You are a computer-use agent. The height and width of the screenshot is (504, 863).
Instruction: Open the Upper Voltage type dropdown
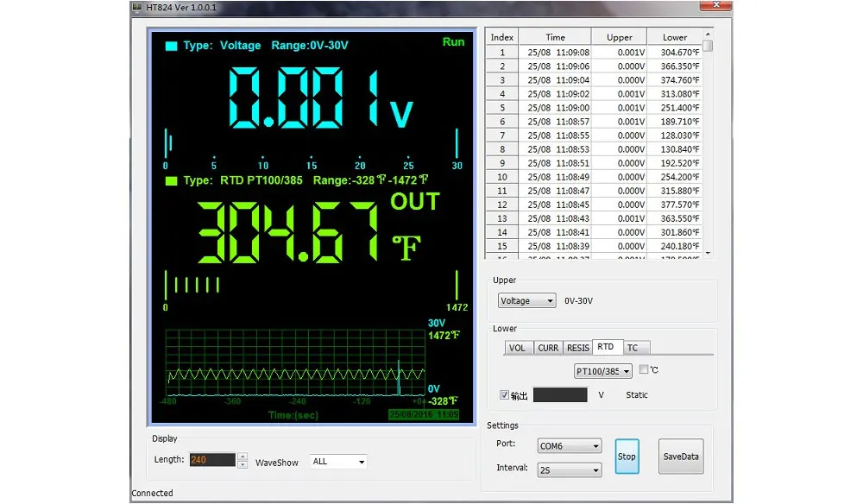(526, 300)
